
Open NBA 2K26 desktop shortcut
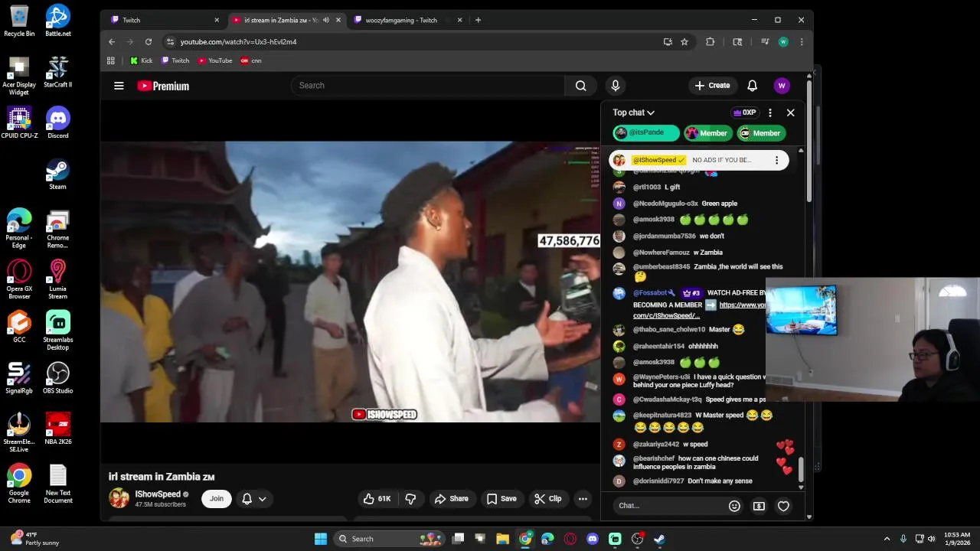[58, 429]
